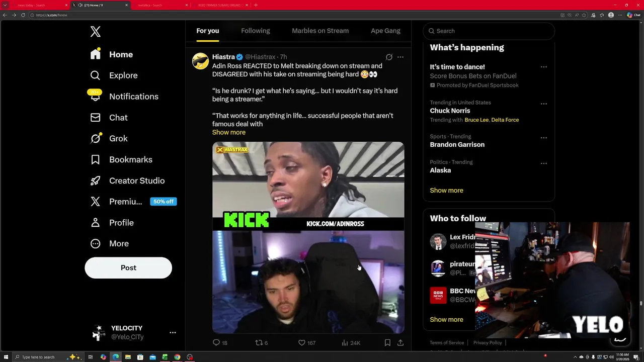The image size is (644, 362).
Task: Switch to the REED TIMMER SUBARU browser tab
Action: coord(220,5)
